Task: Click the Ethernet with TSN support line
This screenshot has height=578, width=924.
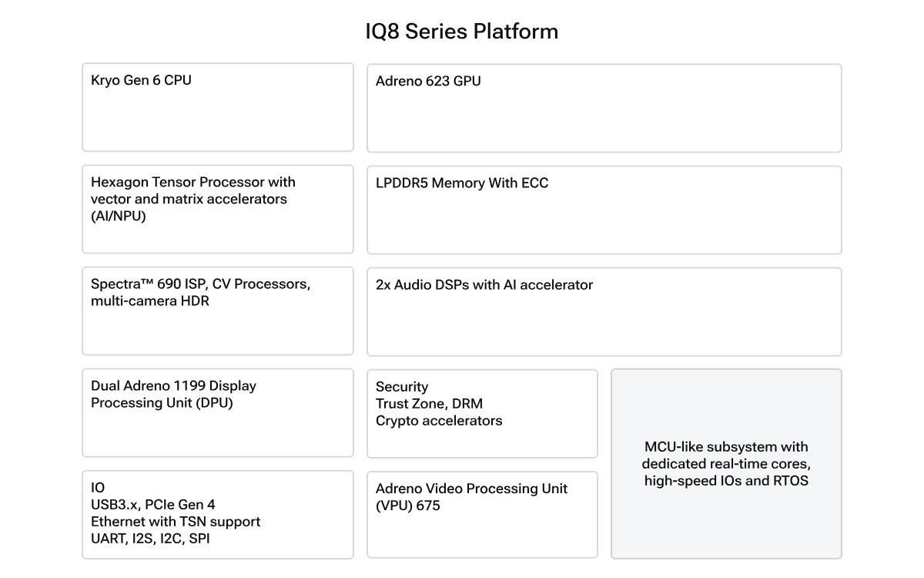Action: coord(176,522)
